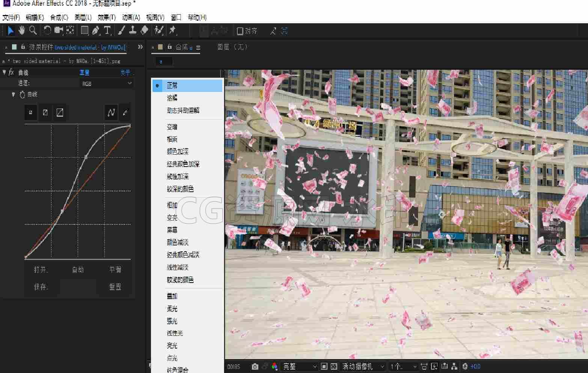The height and width of the screenshot is (373, 588).
Task: Select the Clone Stamp tool
Action: pyautogui.click(x=133, y=30)
